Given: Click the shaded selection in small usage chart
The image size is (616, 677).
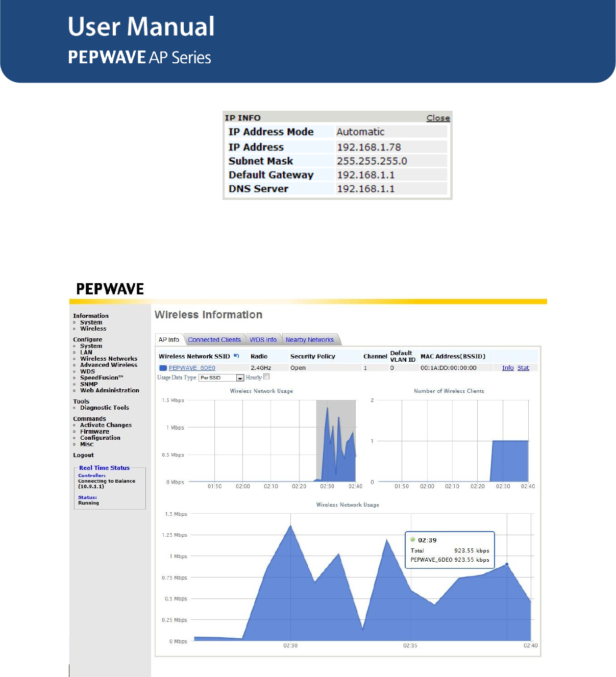Looking at the screenshot, I should tap(336, 441).
